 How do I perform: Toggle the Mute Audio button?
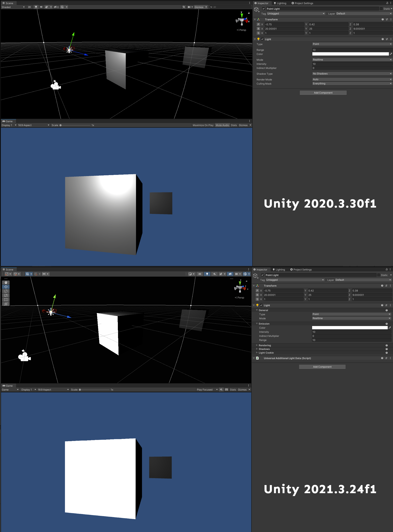222,125
